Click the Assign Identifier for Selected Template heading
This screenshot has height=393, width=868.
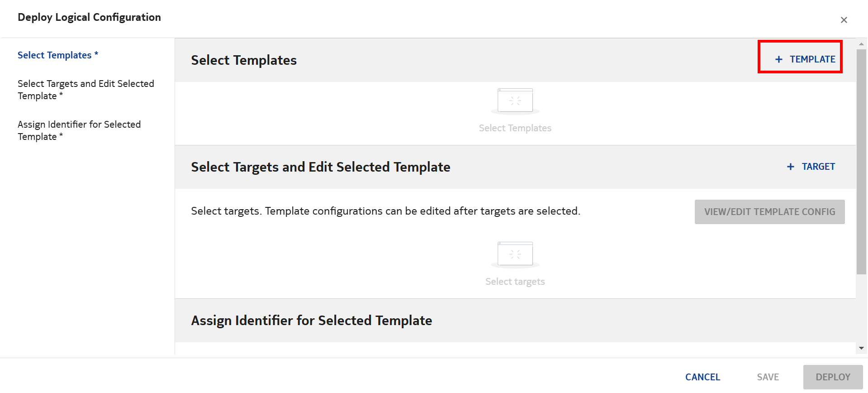click(311, 321)
